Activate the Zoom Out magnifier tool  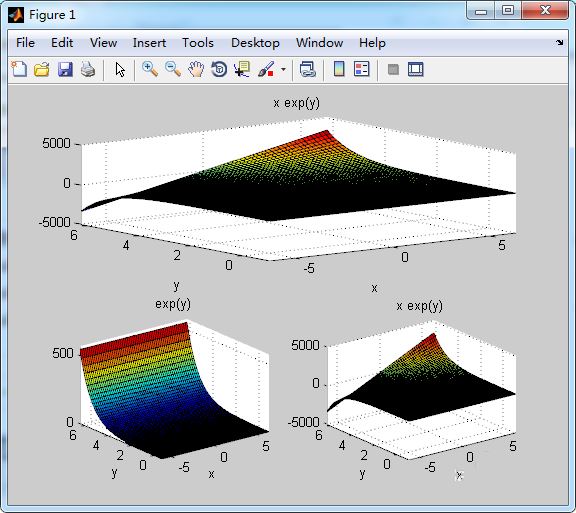[173, 69]
